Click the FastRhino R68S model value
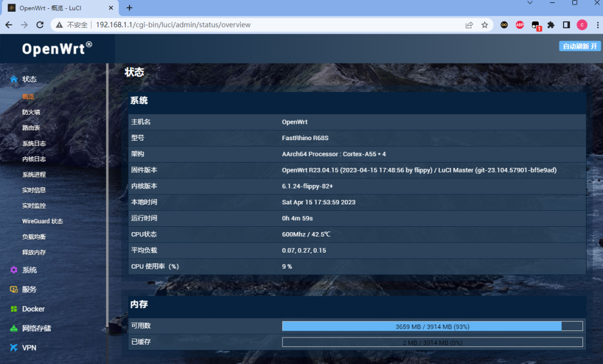Screen dimensions: 603x364 click(305, 138)
